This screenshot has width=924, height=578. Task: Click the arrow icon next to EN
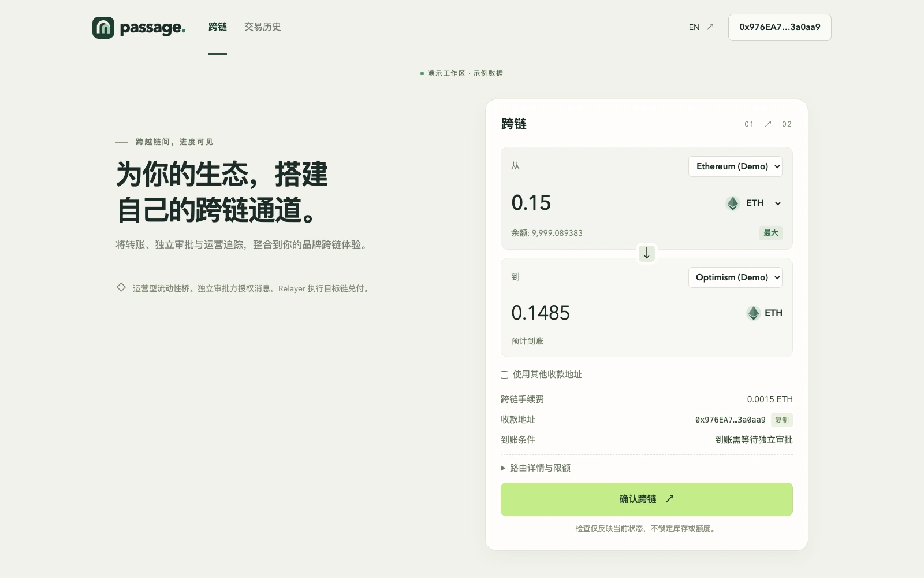tap(710, 27)
